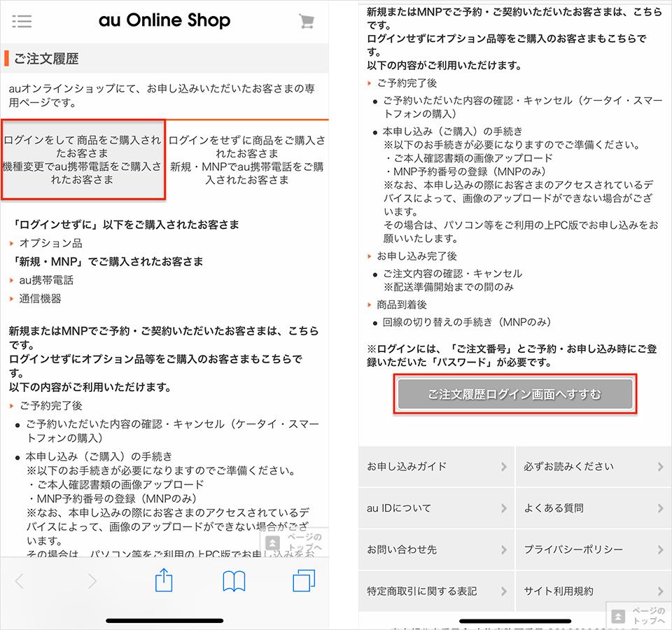
Task: Open プライバシーポリシー
Action: pyautogui.click(x=594, y=549)
